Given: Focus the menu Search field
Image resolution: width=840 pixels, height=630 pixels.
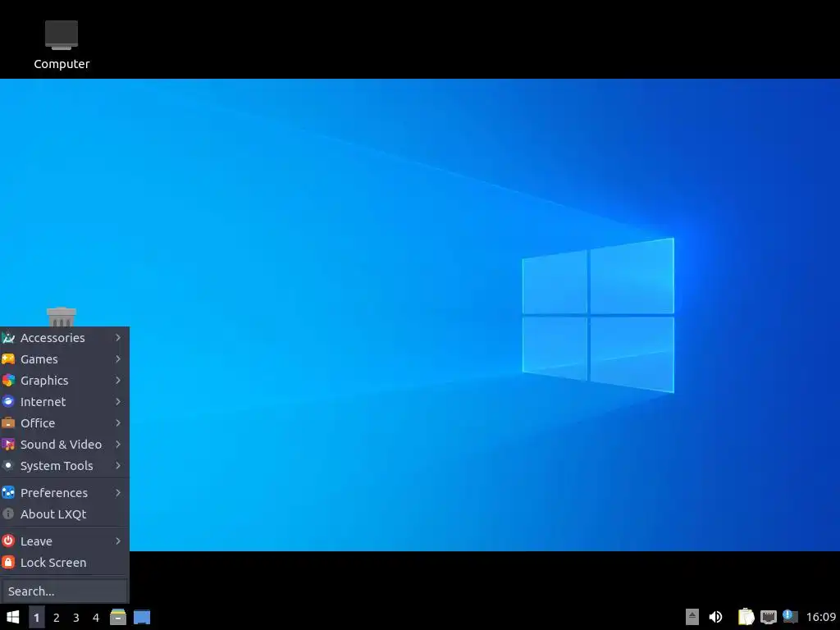Looking at the screenshot, I should (x=64, y=591).
